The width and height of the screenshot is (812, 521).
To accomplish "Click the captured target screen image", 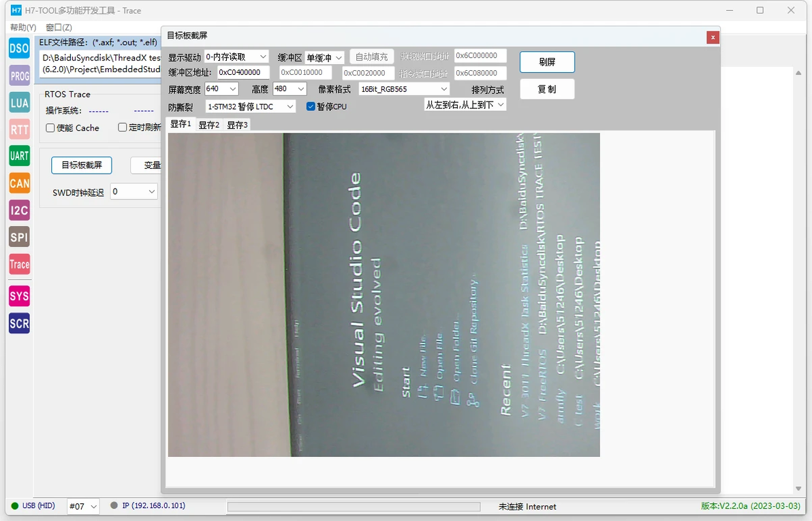I will [x=384, y=295].
